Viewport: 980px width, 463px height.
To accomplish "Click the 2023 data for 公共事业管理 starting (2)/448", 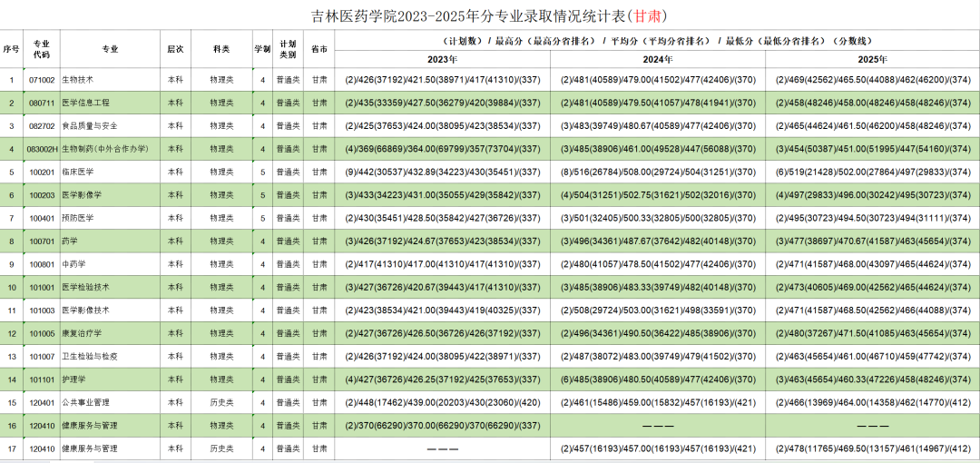I will pyautogui.click(x=443, y=402).
